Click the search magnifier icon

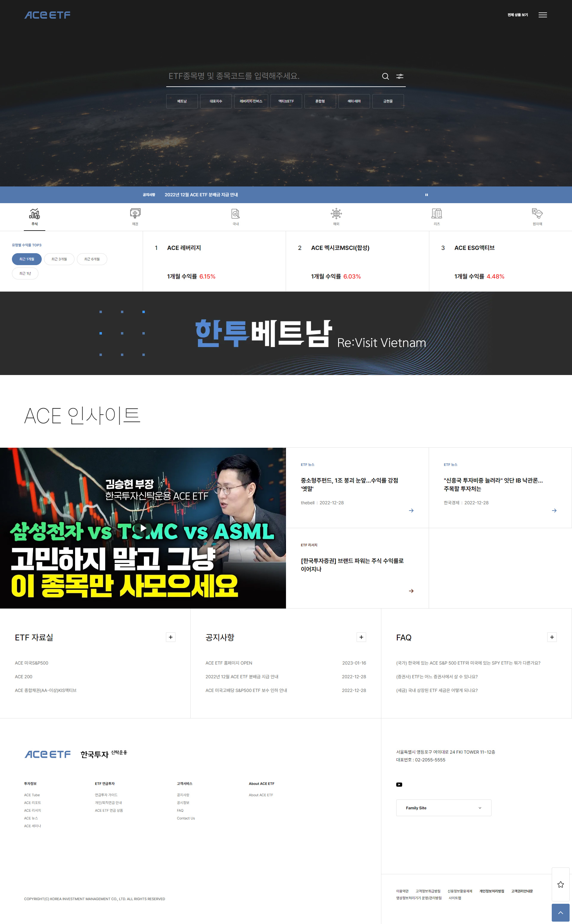[x=385, y=76]
